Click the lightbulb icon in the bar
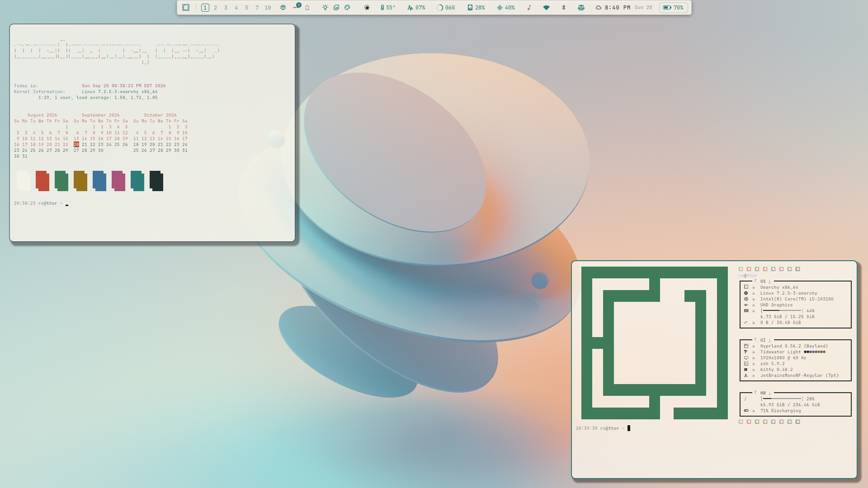Screen dimensions: 868x488 (325, 8)
